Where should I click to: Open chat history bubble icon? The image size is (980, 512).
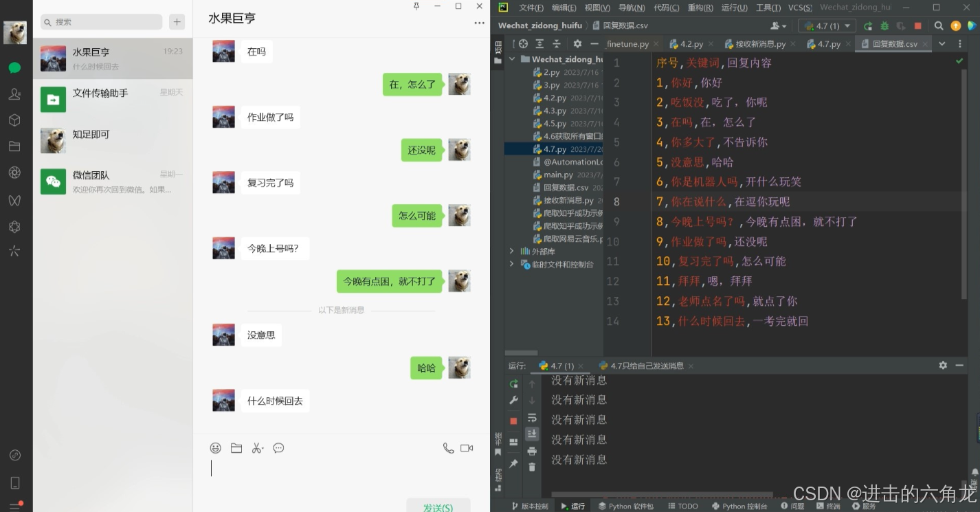[x=278, y=448]
